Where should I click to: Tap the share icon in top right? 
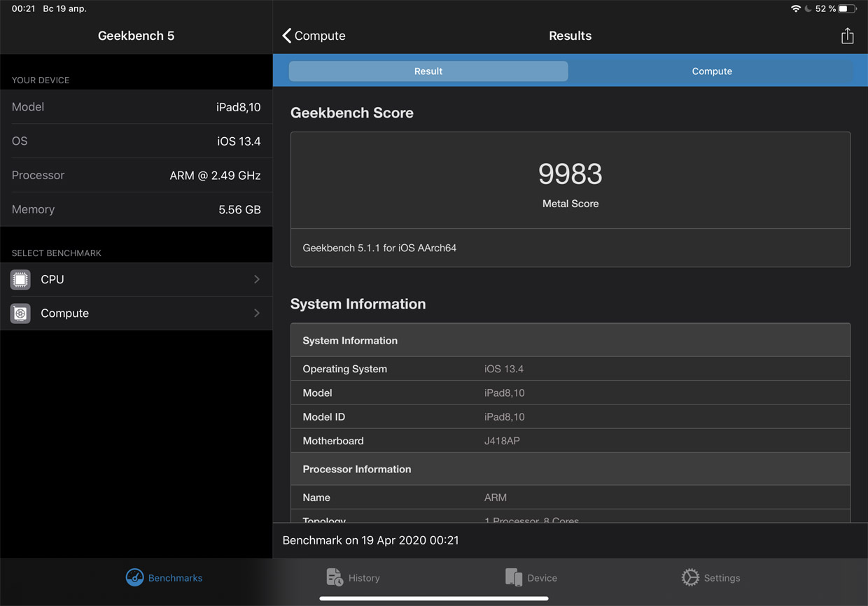tap(847, 36)
